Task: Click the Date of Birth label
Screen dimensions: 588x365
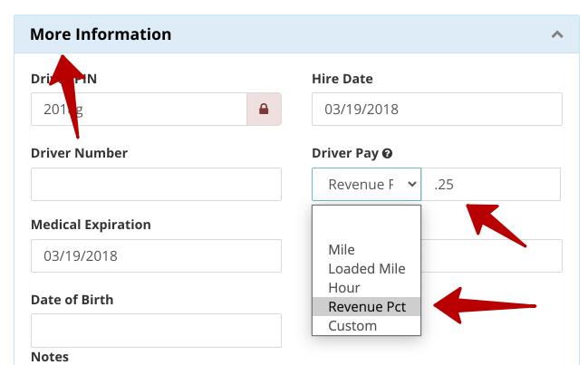Action: pos(72,300)
